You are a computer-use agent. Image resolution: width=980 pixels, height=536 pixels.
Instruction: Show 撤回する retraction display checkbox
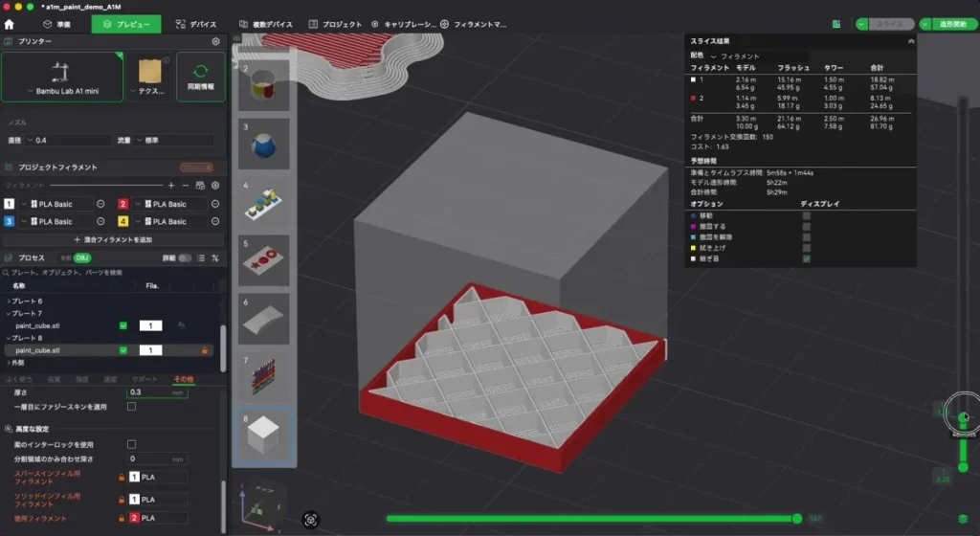click(806, 227)
